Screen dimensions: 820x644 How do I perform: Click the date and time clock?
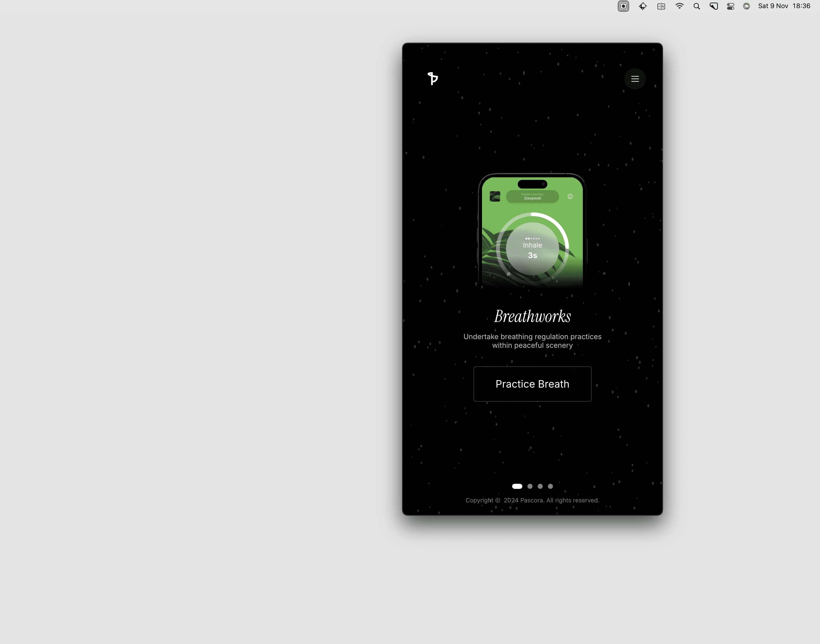point(784,6)
